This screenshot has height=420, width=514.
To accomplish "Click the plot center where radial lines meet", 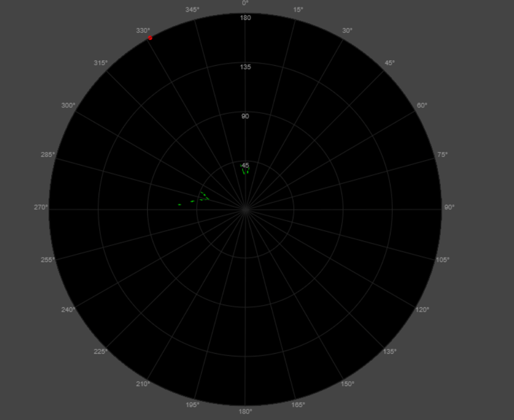I will point(245,209).
